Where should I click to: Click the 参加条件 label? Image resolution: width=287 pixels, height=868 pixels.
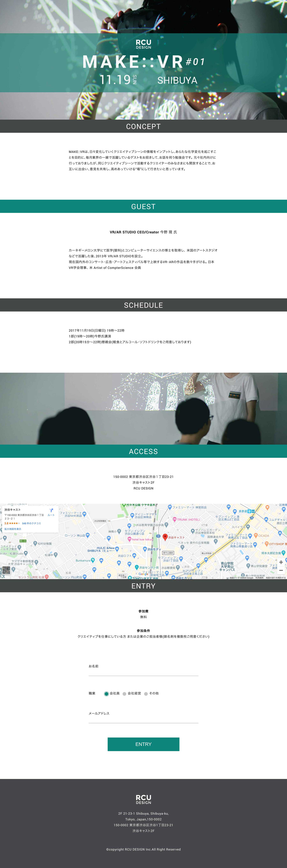143,631
